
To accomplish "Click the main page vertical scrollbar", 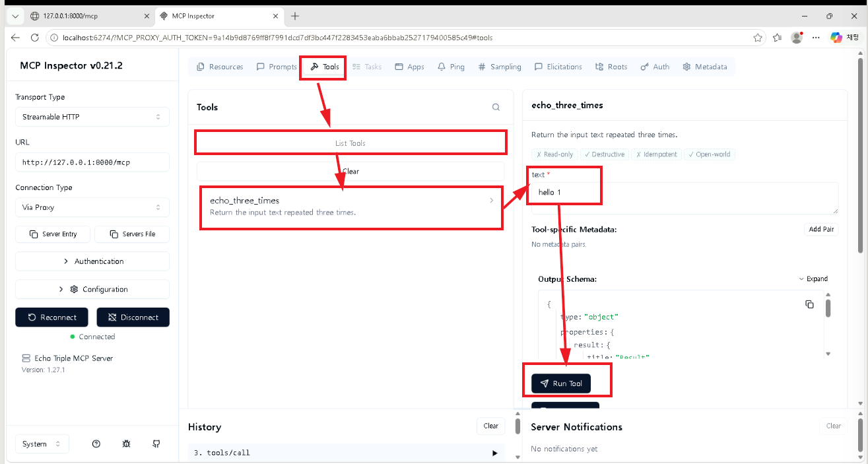I will pos(860,155).
